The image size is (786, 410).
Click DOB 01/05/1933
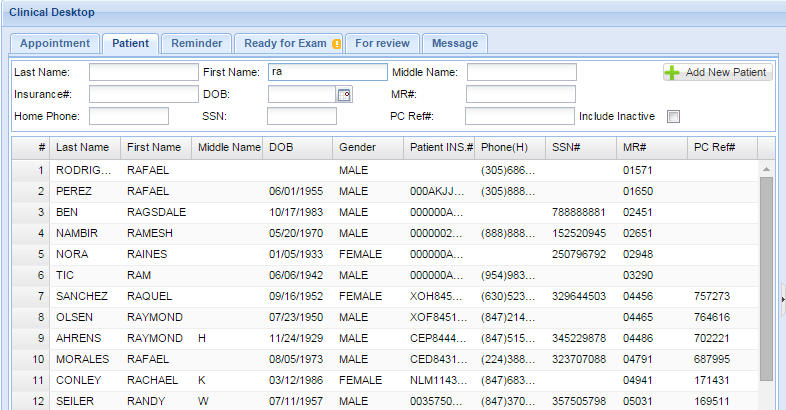click(296, 255)
